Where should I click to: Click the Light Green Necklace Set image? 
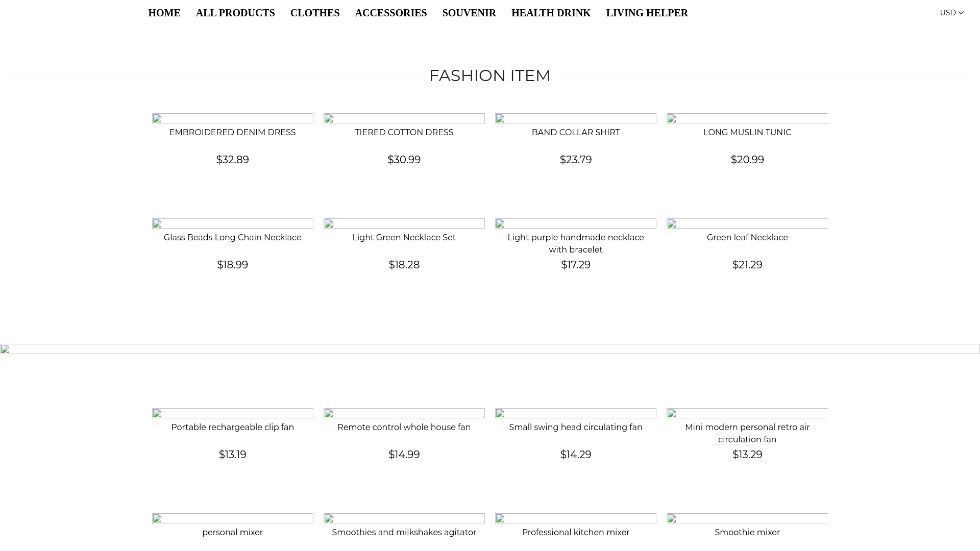coord(404,223)
